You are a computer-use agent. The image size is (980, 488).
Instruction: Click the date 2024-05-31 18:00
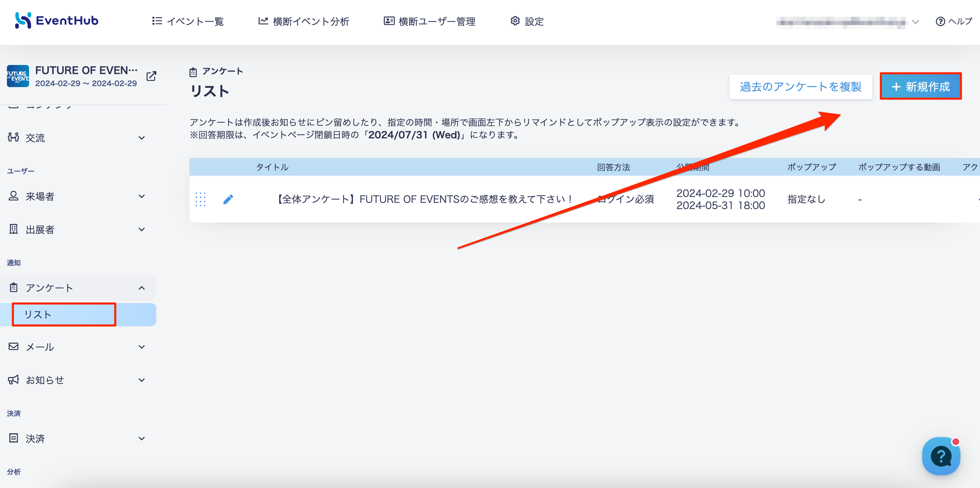pyautogui.click(x=721, y=205)
